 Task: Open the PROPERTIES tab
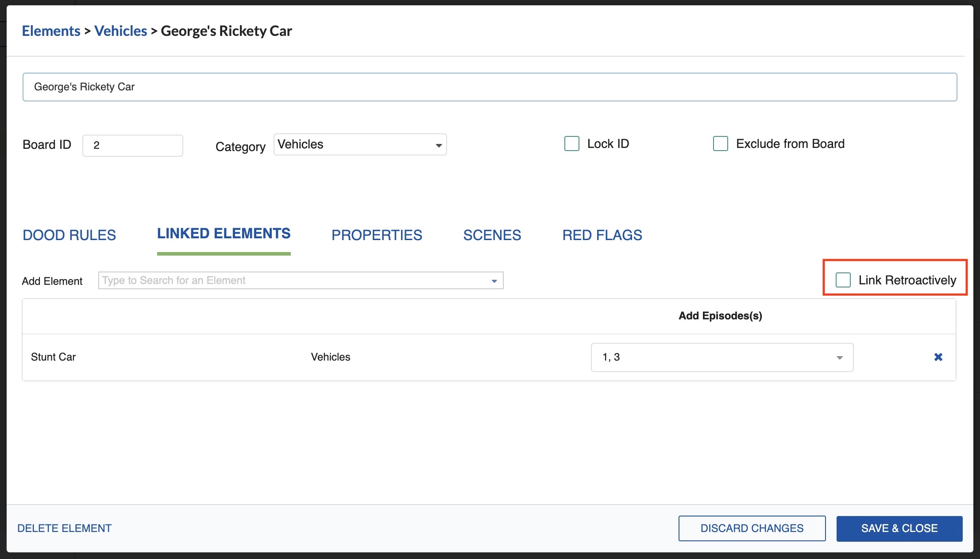click(x=377, y=235)
